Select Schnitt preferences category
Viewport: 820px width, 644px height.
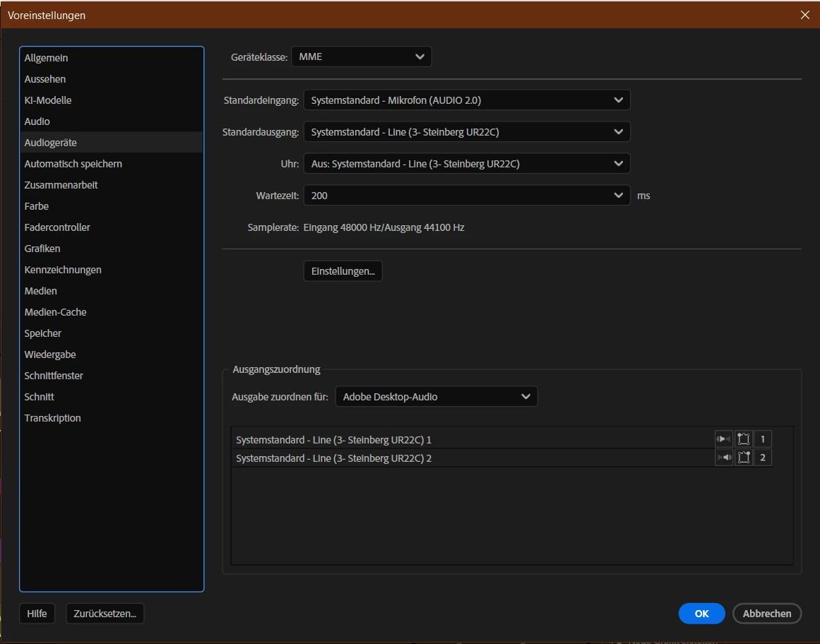(112, 397)
